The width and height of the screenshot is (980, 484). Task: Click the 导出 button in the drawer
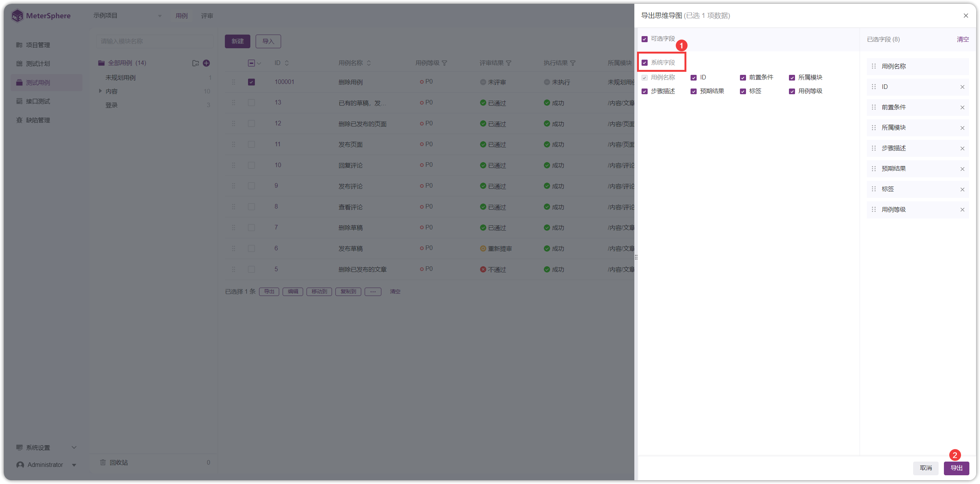[x=956, y=468]
